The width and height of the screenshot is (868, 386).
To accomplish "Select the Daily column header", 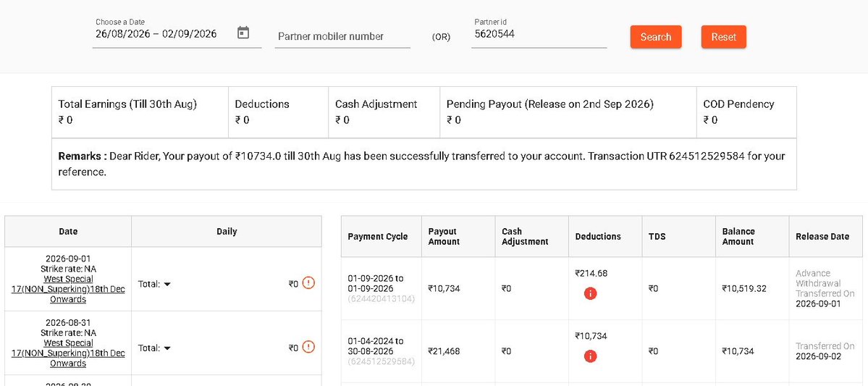I will coord(227,232).
